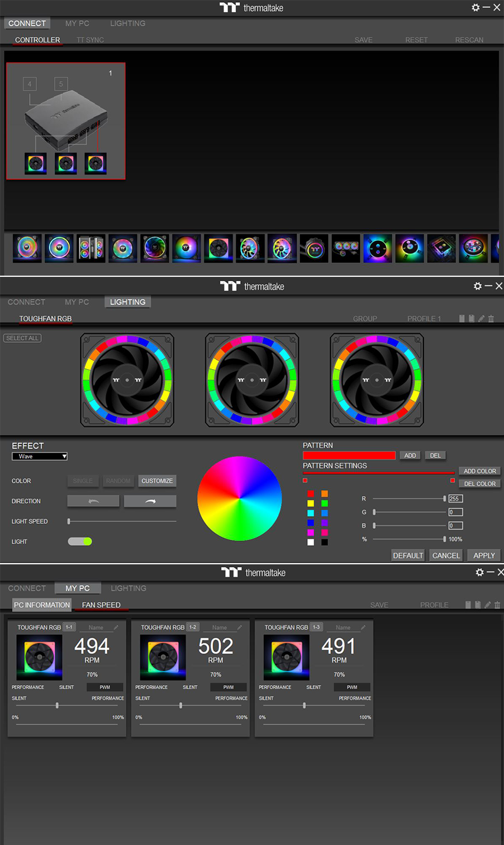
Task: Pick a hue on the color wheel
Action: [x=240, y=498]
